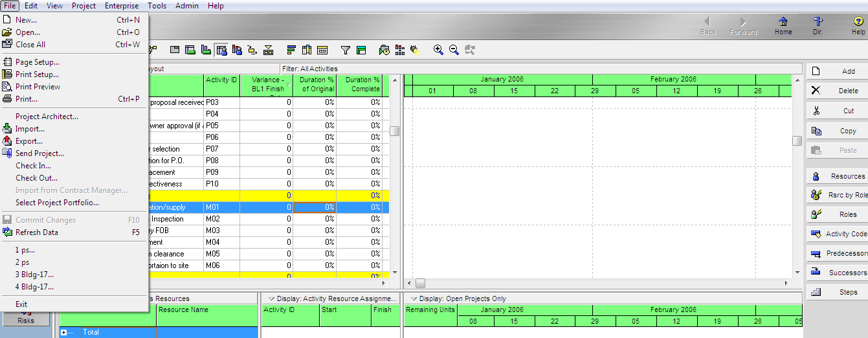Open the Home navigation icon

pyautogui.click(x=783, y=26)
